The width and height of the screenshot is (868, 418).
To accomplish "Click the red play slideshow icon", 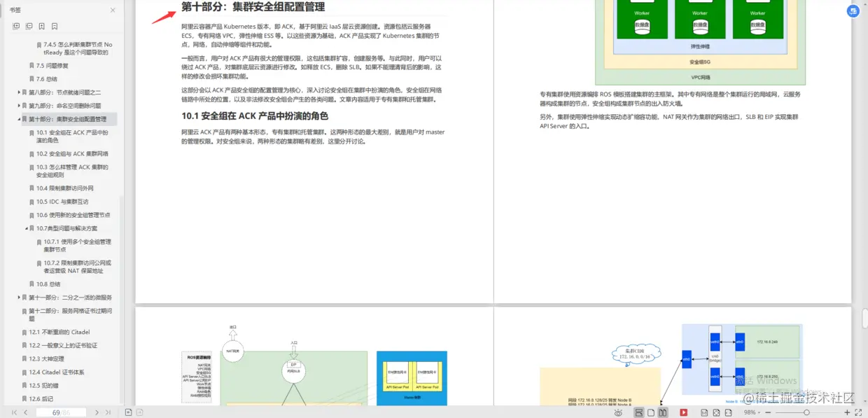I will [x=684, y=412].
